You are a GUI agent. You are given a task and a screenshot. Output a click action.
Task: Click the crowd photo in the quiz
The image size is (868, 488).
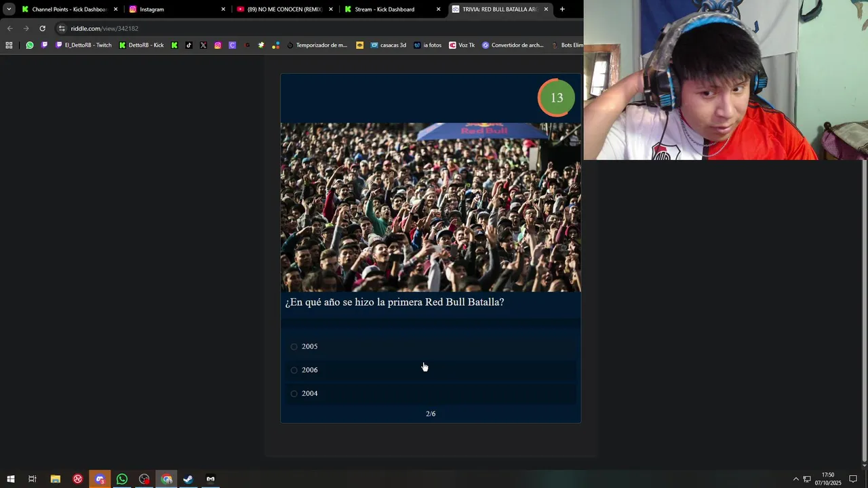point(431,207)
